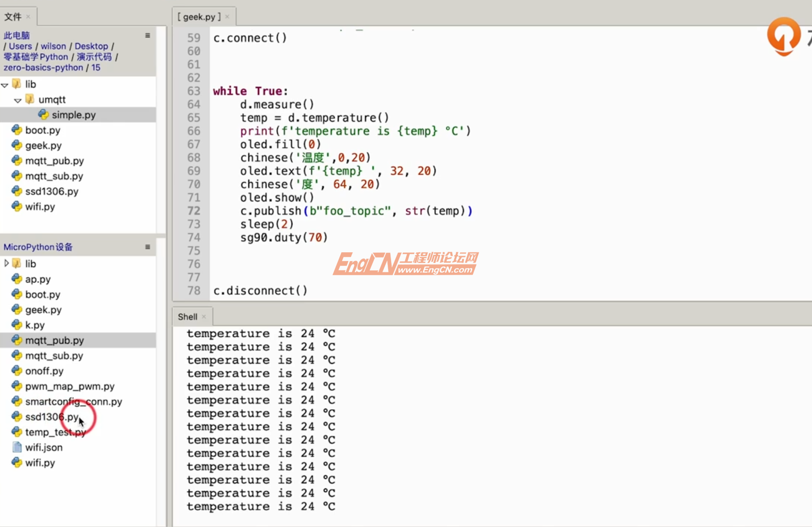Open simple.py in the umqtt folder
The image size is (812, 527).
(73, 115)
